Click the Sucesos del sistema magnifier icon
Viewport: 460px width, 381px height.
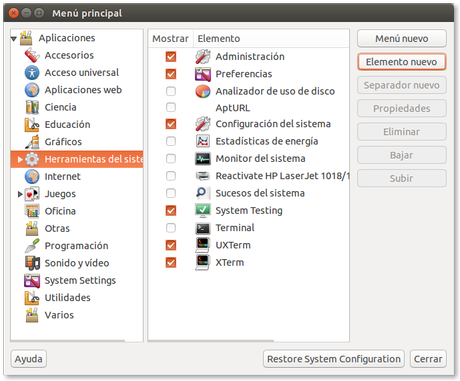[203, 193]
